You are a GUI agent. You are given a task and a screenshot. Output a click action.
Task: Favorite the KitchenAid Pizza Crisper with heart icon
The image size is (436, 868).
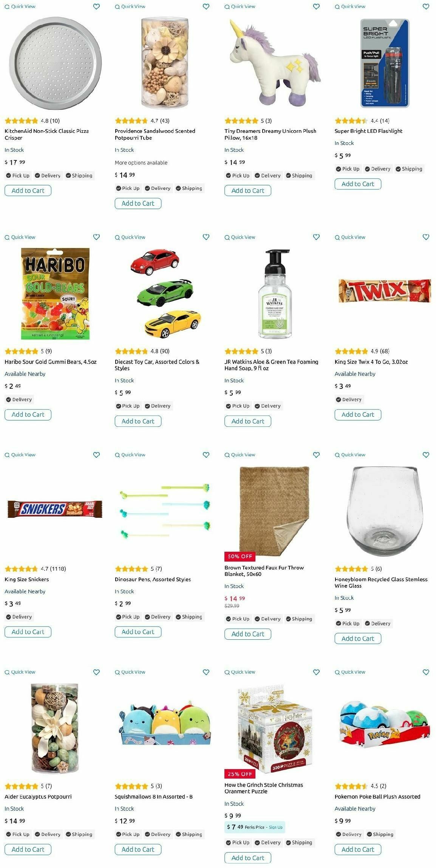coord(96,6)
